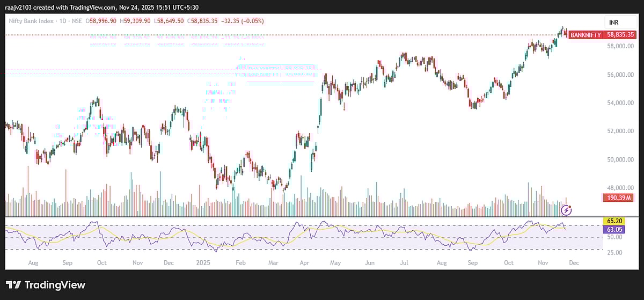
Task: Select the 58,835.35 current price tag
Action: coord(620,34)
